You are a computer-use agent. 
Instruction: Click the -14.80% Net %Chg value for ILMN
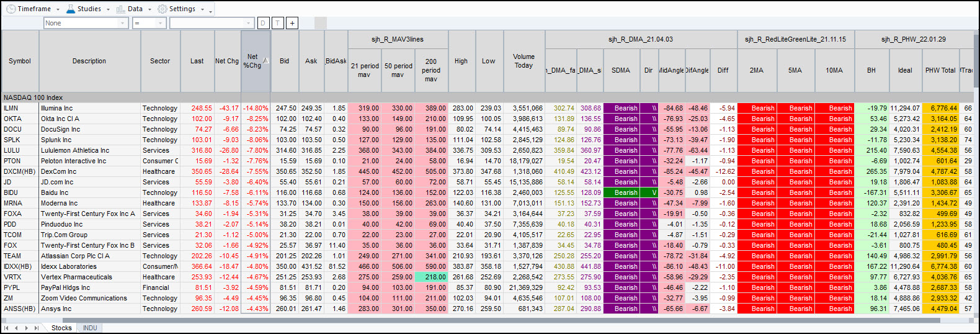(255, 108)
